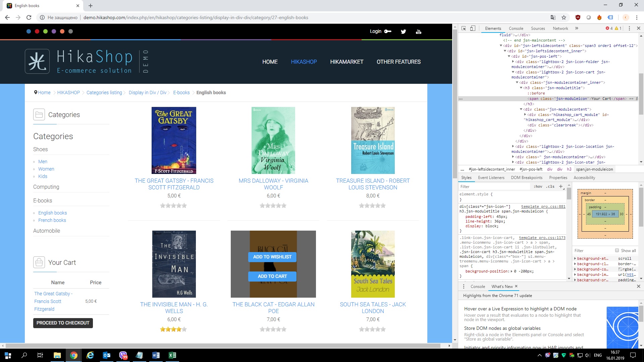
Task: Click the bookmark star in address bar
Action: 564,17
